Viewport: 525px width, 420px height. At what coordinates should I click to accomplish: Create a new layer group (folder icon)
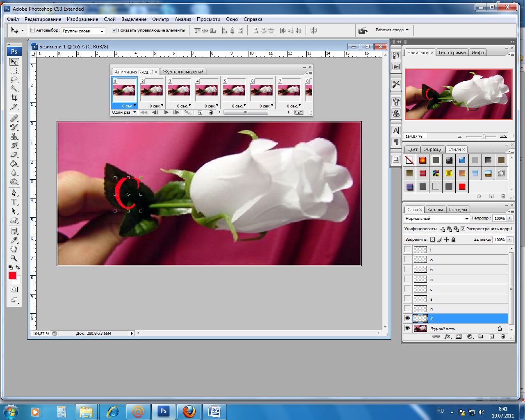click(x=481, y=336)
